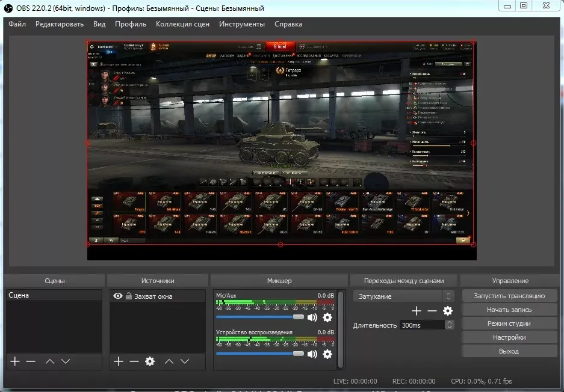This screenshot has width=564, height=392.
Task: Open Mic/Aux settings gear icon
Action: tap(327, 317)
